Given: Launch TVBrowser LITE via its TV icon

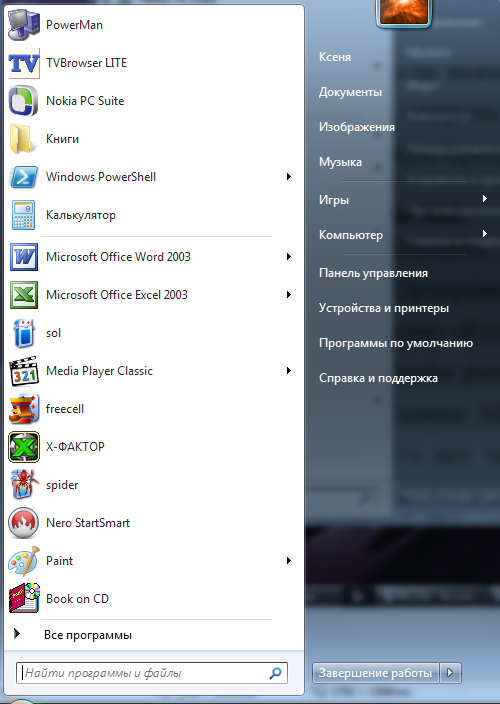Looking at the screenshot, I should coord(24,63).
